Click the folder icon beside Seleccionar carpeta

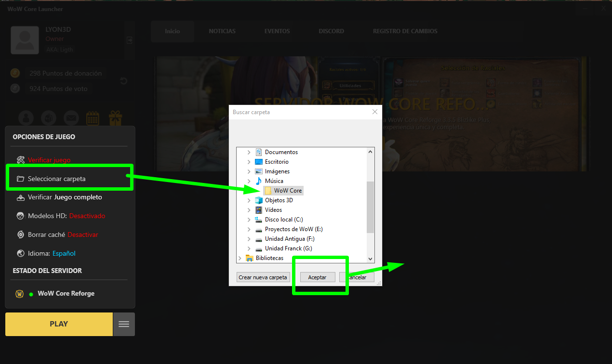pyautogui.click(x=20, y=179)
